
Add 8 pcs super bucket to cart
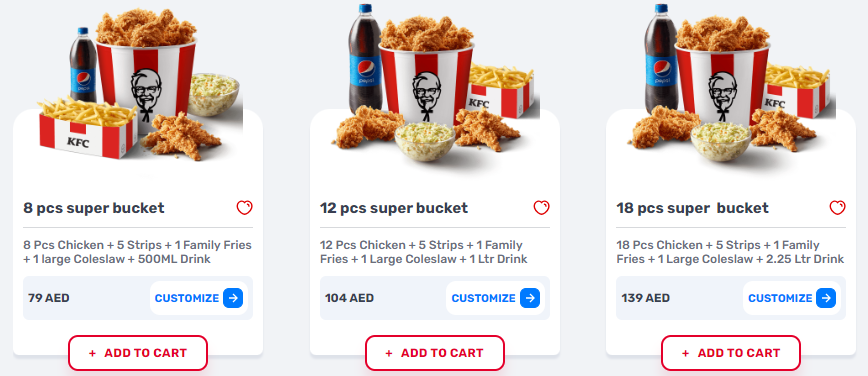[138, 353]
